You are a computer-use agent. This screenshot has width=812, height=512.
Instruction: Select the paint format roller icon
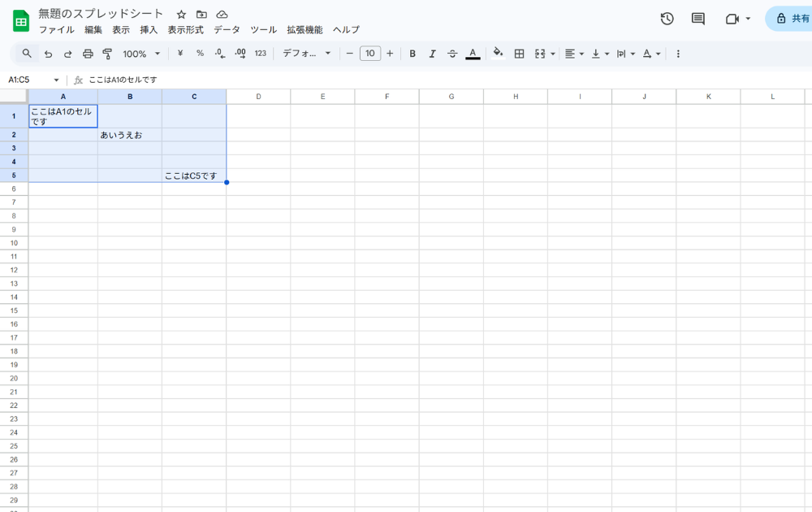(107, 54)
